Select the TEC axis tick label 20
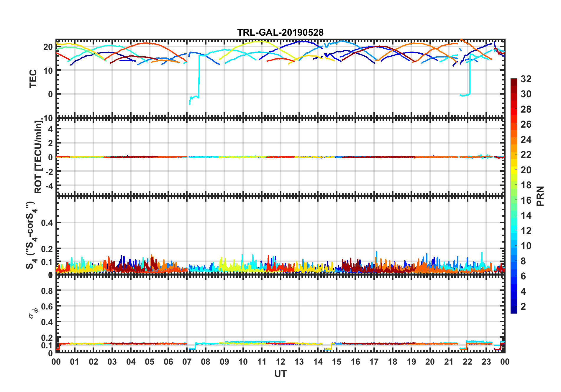Viewport: 561px width, 392px height. pos(48,47)
